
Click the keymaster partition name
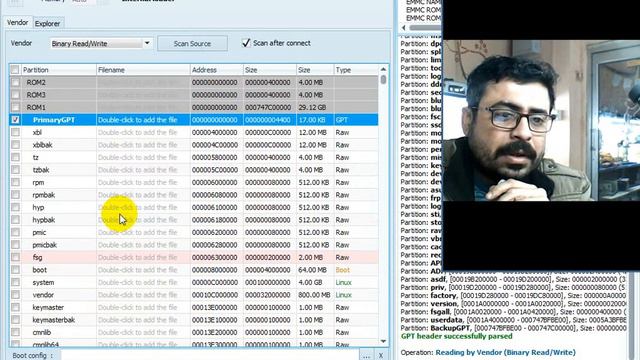click(x=48, y=307)
